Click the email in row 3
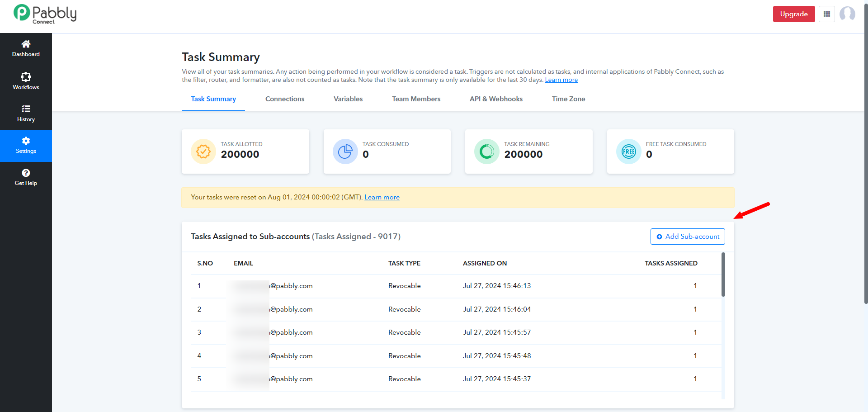 click(273, 332)
